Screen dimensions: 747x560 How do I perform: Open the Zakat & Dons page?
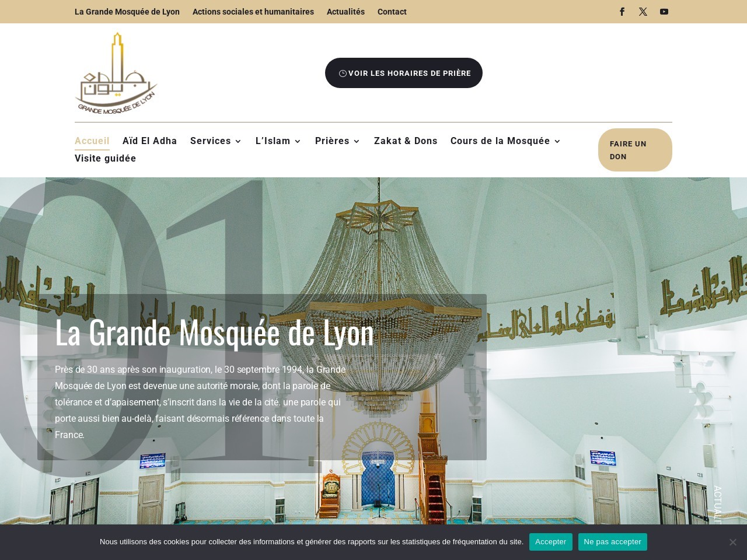click(406, 141)
